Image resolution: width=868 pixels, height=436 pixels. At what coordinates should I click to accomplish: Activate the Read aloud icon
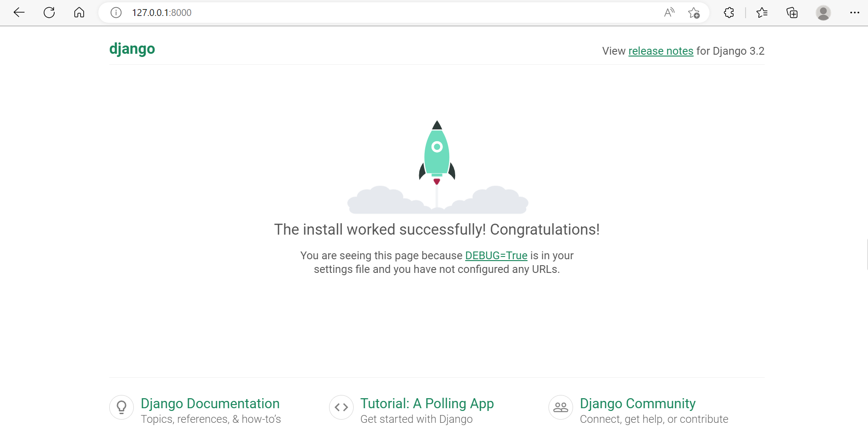pyautogui.click(x=669, y=13)
